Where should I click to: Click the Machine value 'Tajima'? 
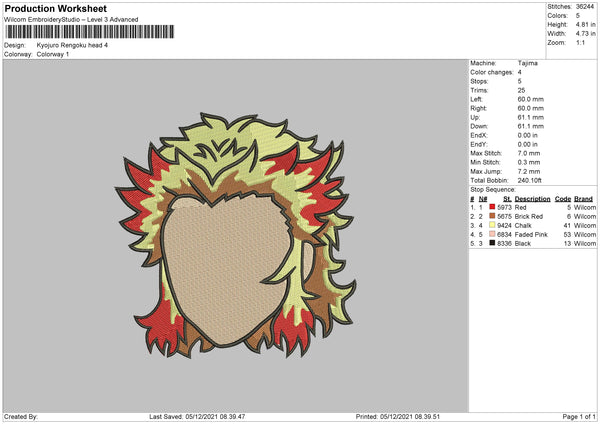(527, 63)
